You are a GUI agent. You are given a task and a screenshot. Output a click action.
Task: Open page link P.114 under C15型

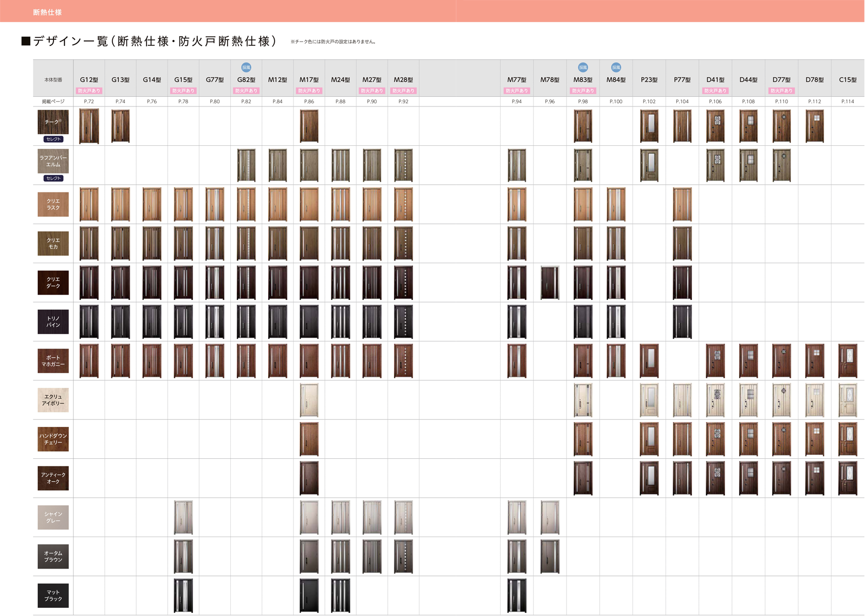[847, 102]
